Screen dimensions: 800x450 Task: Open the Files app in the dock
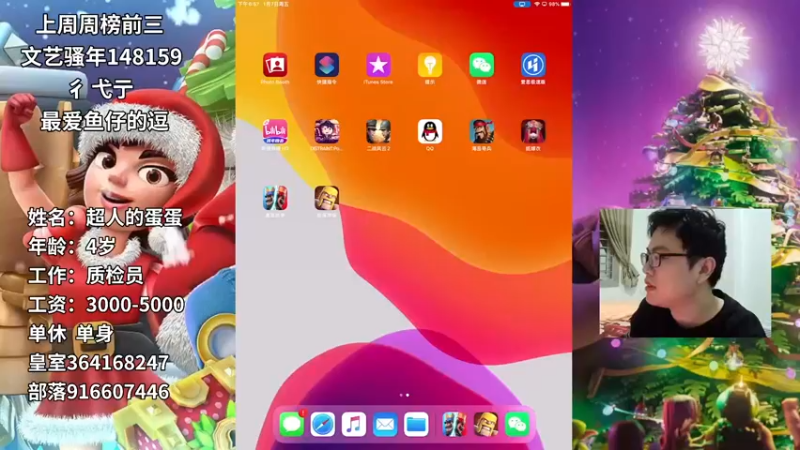click(x=416, y=424)
